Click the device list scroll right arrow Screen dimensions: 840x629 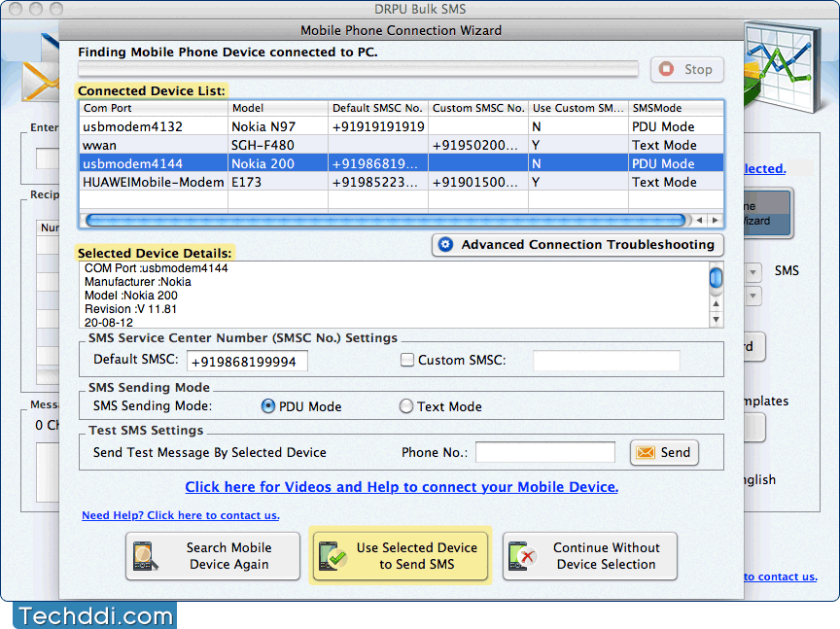pyautogui.click(x=716, y=221)
